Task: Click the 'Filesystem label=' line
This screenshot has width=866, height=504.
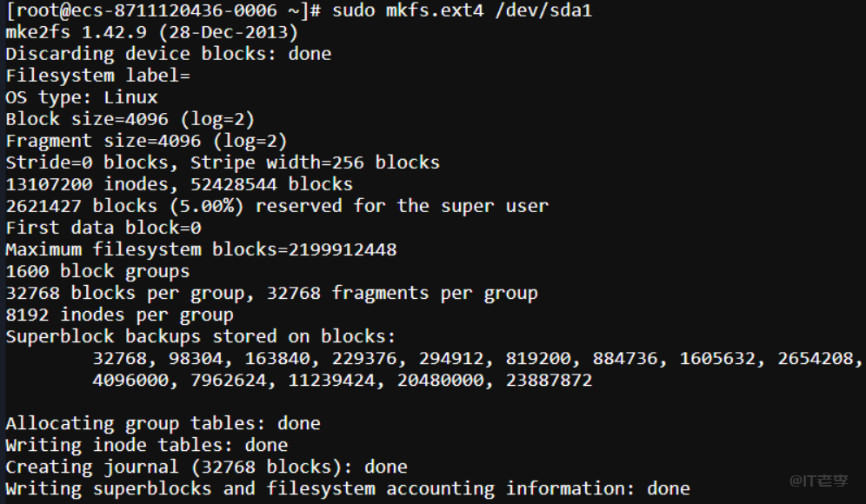Action: (x=97, y=76)
